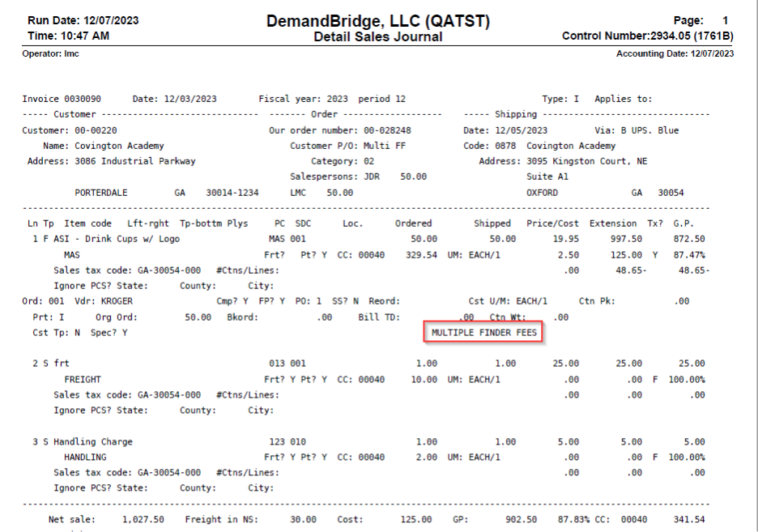Image resolution: width=758 pixels, height=532 pixels.
Task: Click the 'Cst U/M: EACH/1' text
Action: (508, 301)
